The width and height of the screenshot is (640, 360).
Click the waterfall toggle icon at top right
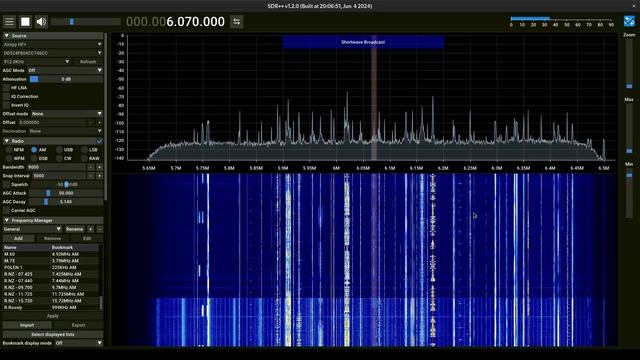click(x=629, y=21)
